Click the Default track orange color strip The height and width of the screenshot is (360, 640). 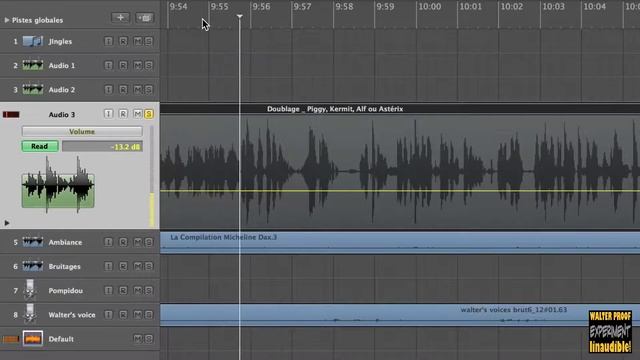[11, 339]
